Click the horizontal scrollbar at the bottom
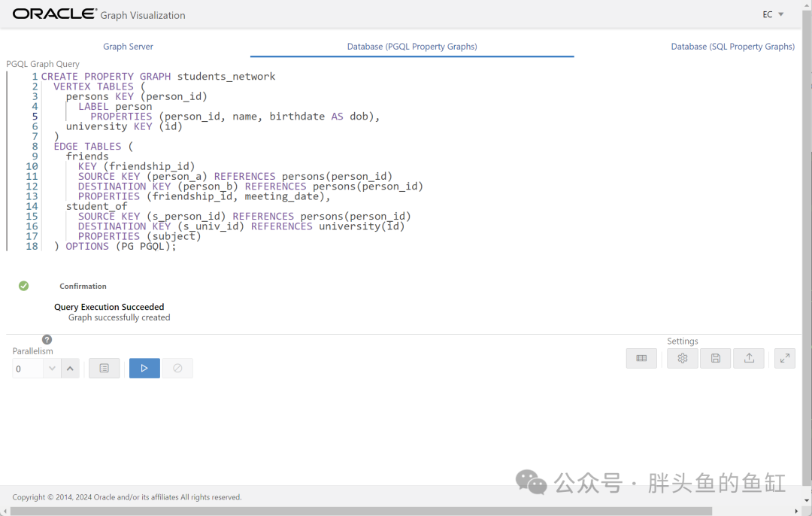Screen dimensions: 812x516 coord(361,511)
